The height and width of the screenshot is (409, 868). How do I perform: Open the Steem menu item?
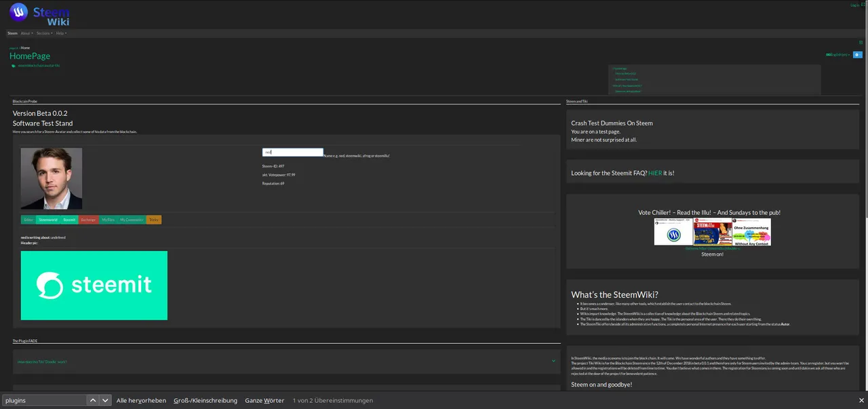coord(12,33)
